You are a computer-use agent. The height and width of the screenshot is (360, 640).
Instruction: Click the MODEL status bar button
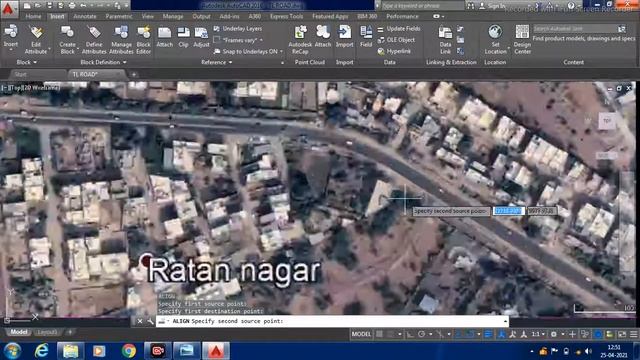click(361, 334)
